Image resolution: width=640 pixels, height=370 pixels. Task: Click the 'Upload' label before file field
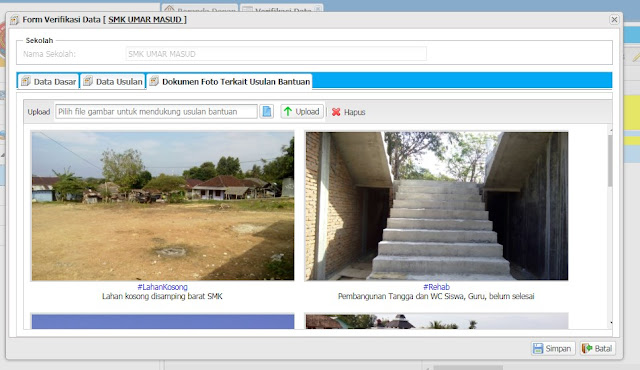39,112
